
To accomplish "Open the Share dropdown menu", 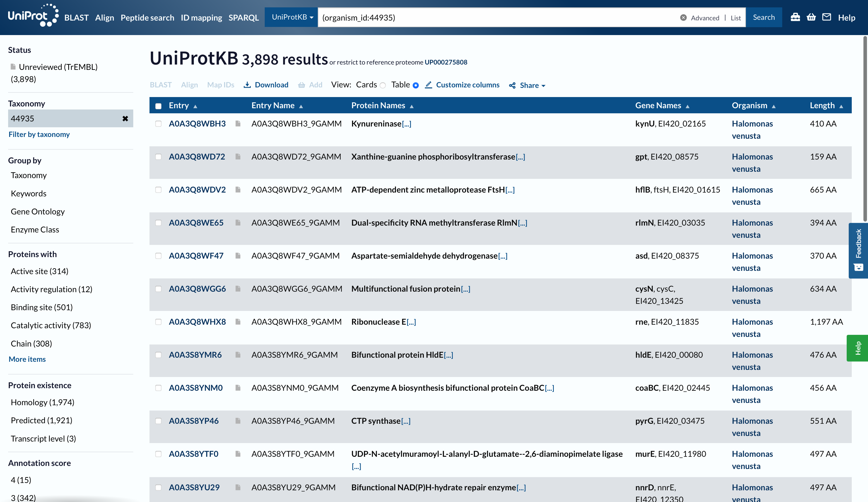I will [527, 85].
